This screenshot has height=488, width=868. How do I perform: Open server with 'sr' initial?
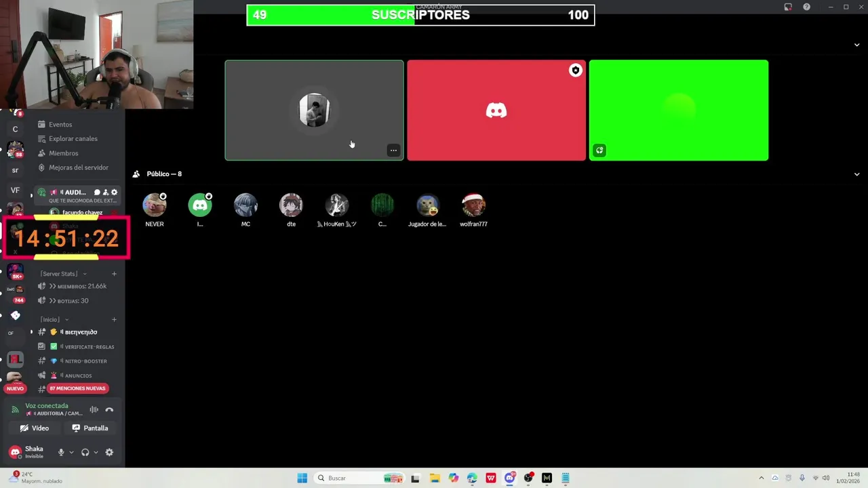(x=15, y=170)
